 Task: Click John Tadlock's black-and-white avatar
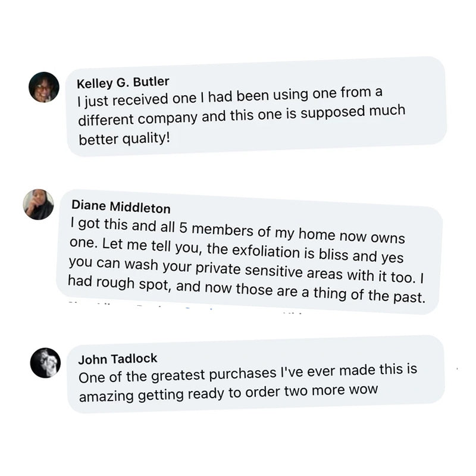[x=45, y=362]
